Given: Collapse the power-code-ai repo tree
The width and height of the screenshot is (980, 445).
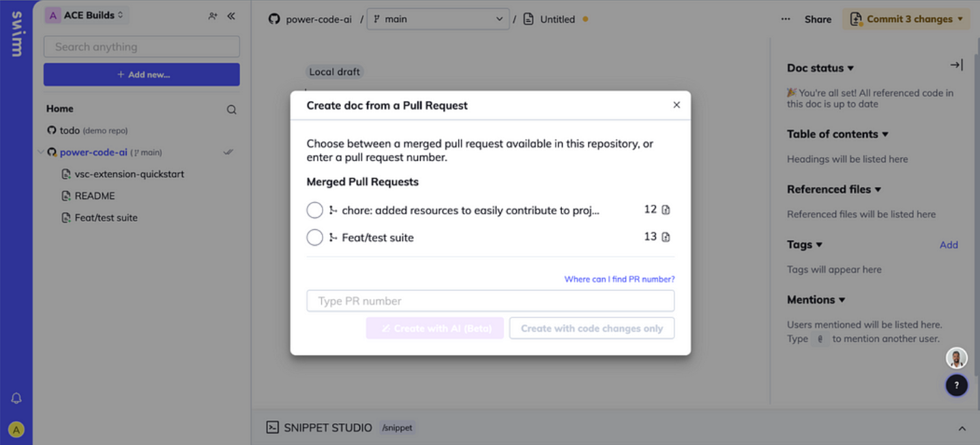Looking at the screenshot, I should [x=40, y=152].
